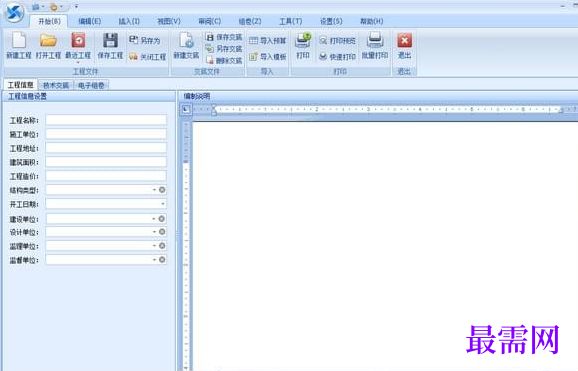This screenshot has width=578, height=371.
Task: Expand the 监督单位 dropdown arrow
Action: coord(154,260)
